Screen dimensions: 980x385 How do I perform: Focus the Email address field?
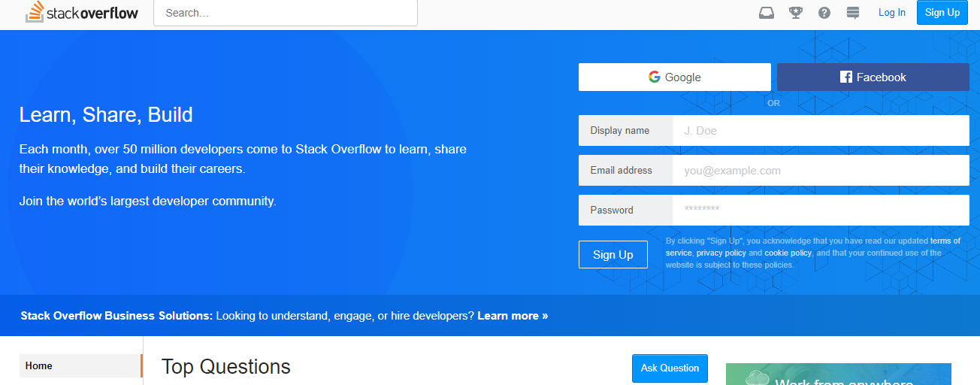(820, 171)
